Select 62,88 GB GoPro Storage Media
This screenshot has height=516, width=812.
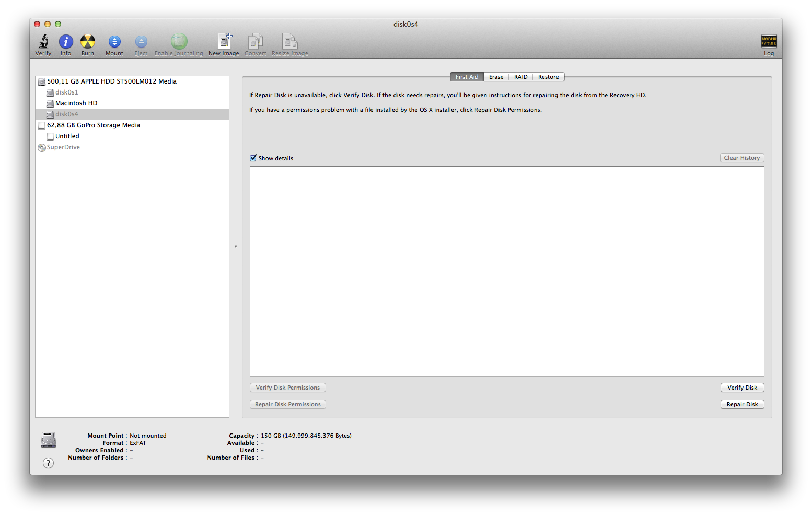point(132,125)
